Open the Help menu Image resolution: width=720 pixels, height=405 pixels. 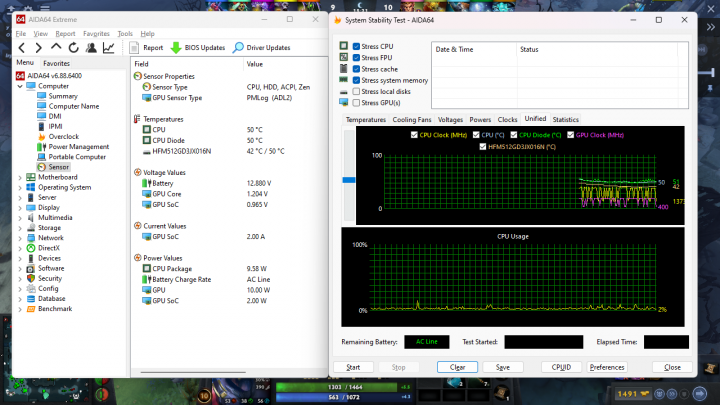point(147,34)
